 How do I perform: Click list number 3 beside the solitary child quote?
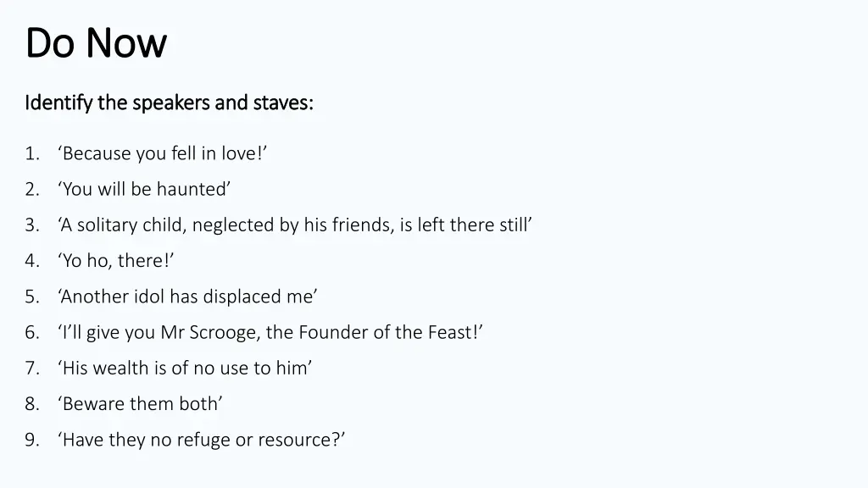pos(32,225)
